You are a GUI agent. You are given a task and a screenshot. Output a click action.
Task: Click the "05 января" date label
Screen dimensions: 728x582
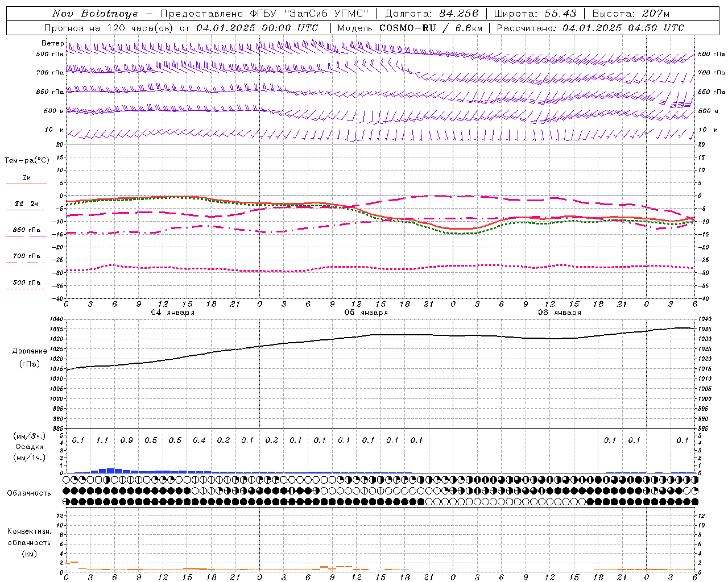366,313
